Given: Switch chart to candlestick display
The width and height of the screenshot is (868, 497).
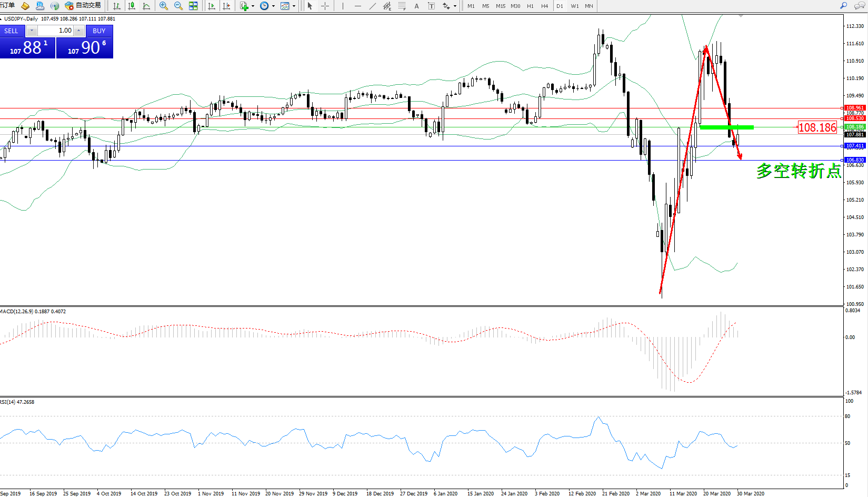Looking at the screenshot, I should (x=132, y=6).
